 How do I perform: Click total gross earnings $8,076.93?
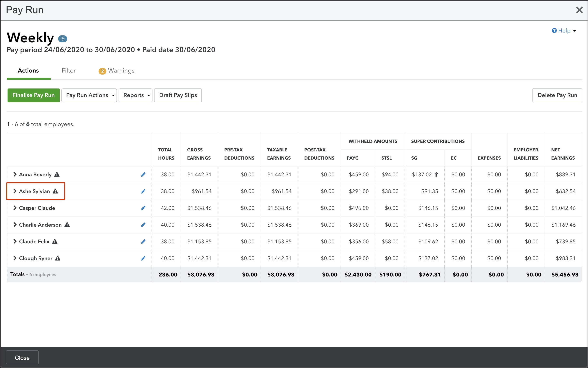[201, 275]
